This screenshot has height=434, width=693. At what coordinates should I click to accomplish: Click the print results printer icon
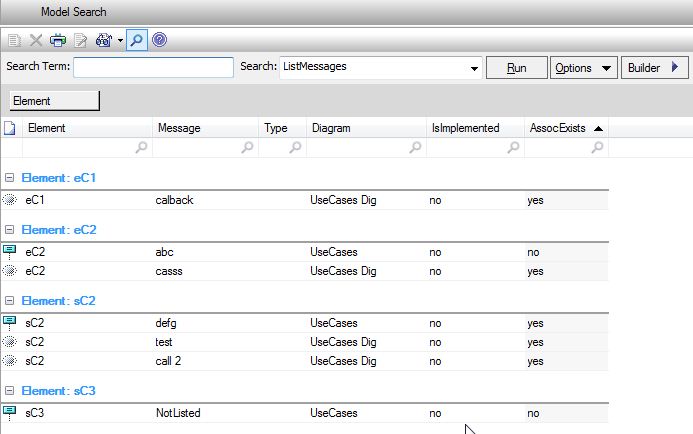pyautogui.click(x=58, y=41)
